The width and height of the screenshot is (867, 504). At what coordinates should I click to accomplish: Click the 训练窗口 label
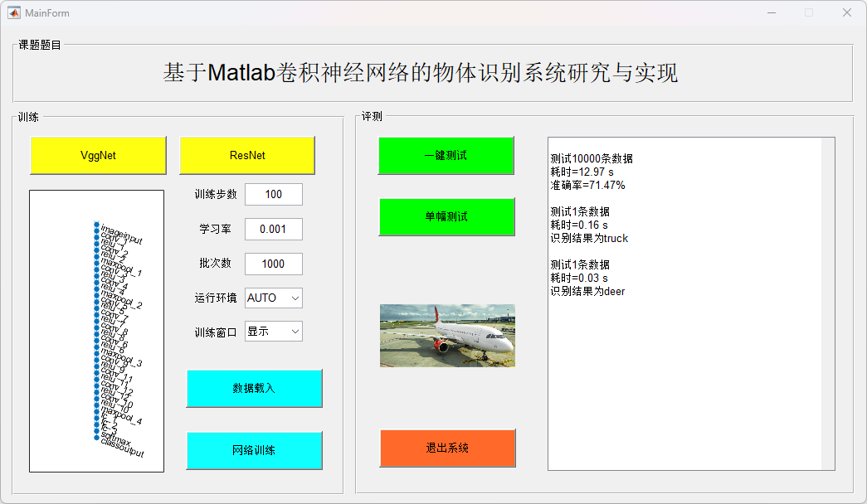[x=216, y=332]
